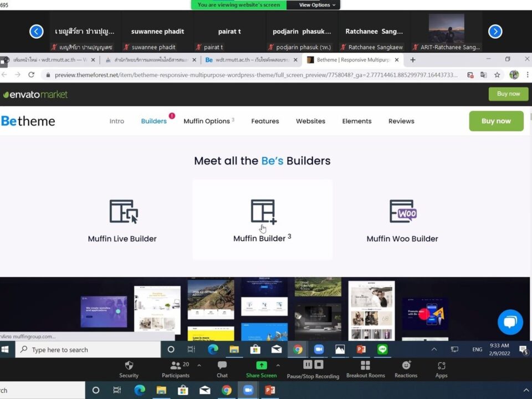Click Muffin Live Builder icon
532x399 pixels.
pos(124,211)
